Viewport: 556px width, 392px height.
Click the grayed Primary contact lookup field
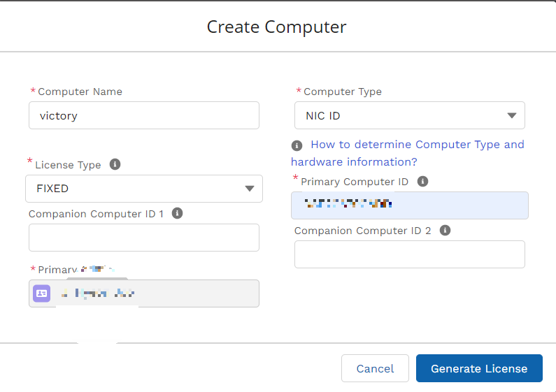(144, 293)
